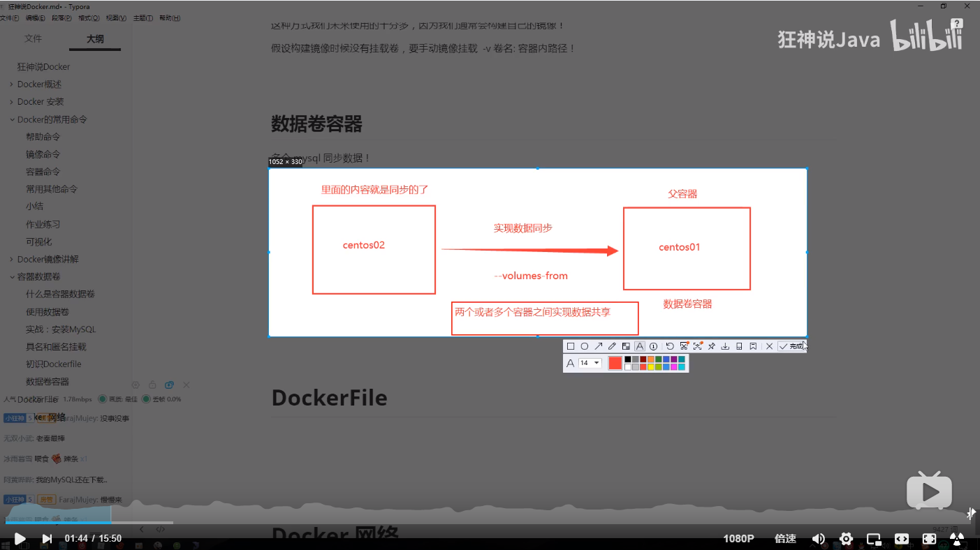
Task: Collapse the Docker的常用命令 outline section
Action: (x=12, y=119)
